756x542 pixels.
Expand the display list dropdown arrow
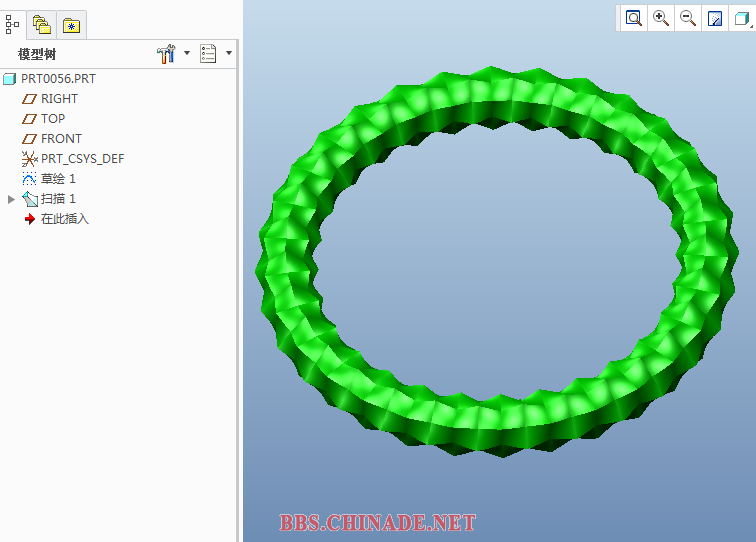click(x=229, y=53)
